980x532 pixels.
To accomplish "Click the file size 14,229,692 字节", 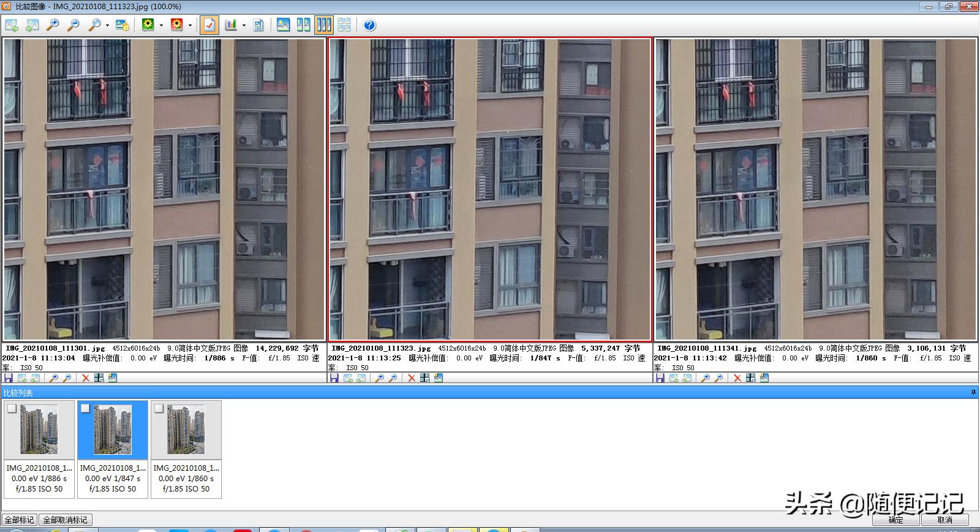I will pos(287,348).
